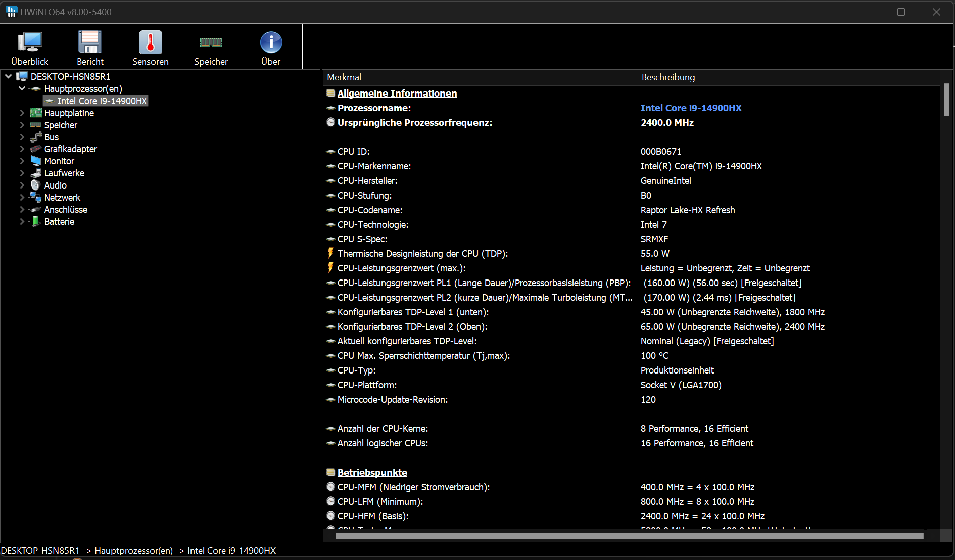Expand the Laufwerke branch
This screenshot has width=955, height=560.
click(x=22, y=173)
